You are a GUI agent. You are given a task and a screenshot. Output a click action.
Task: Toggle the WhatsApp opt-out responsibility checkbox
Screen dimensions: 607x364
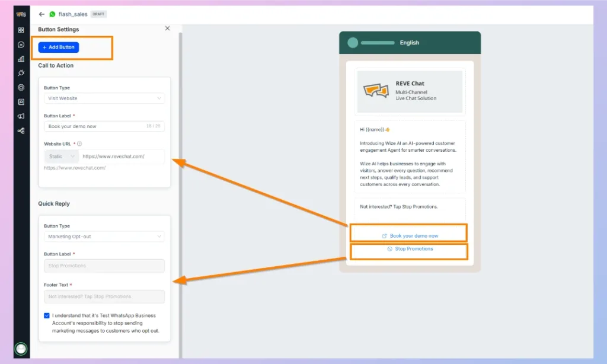click(x=47, y=315)
